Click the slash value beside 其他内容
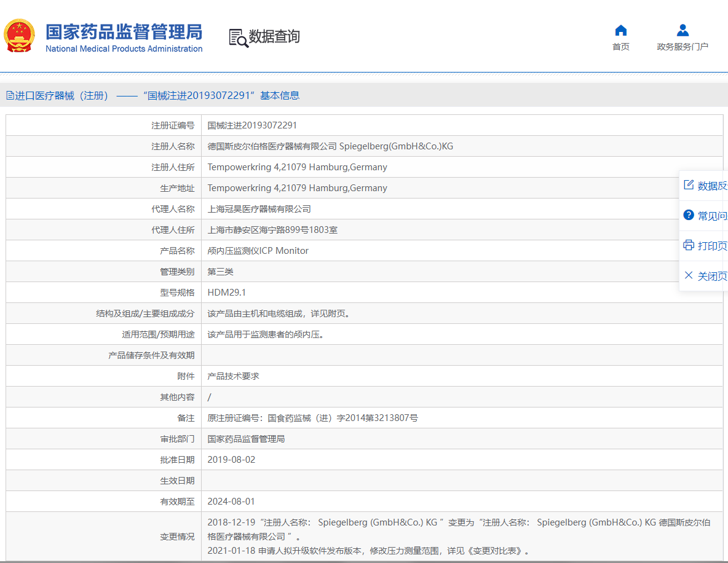The width and height of the screenshot is (728, 563). (x=210, y=397)
